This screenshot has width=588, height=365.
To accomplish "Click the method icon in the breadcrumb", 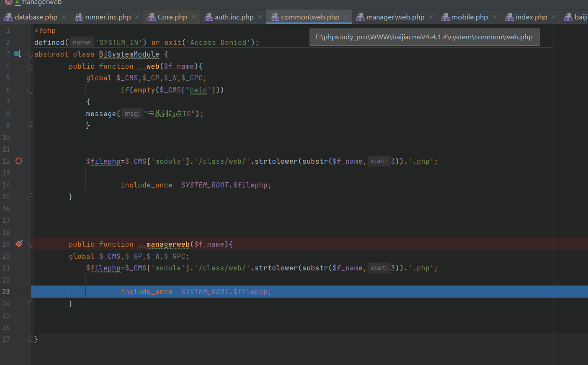I will click(x=8, y=2).
